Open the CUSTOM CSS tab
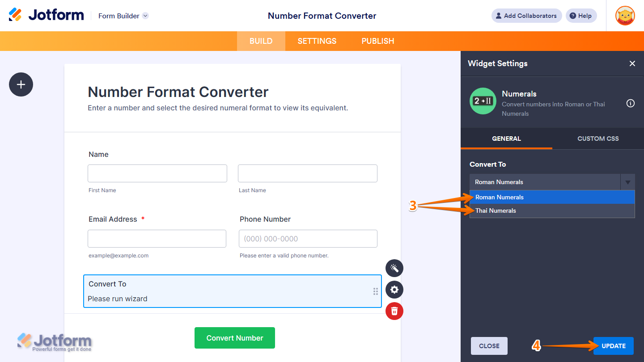The height and width of the screenshot is (362, 644). [598, 139]
